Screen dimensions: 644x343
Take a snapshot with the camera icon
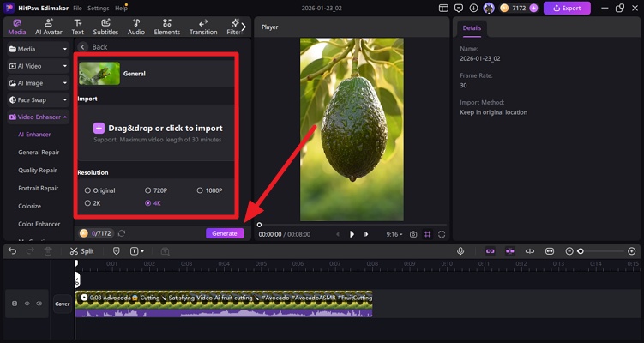coord(413,234)
